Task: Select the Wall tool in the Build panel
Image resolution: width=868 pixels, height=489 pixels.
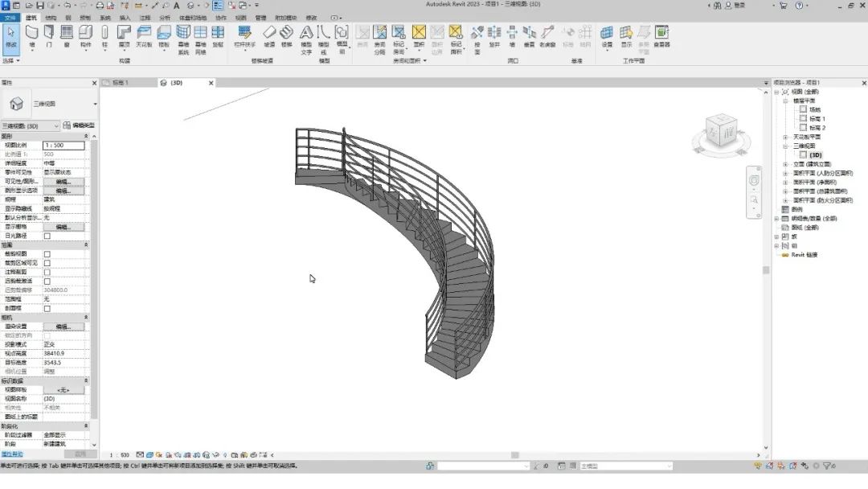Action: pos(31,36)
